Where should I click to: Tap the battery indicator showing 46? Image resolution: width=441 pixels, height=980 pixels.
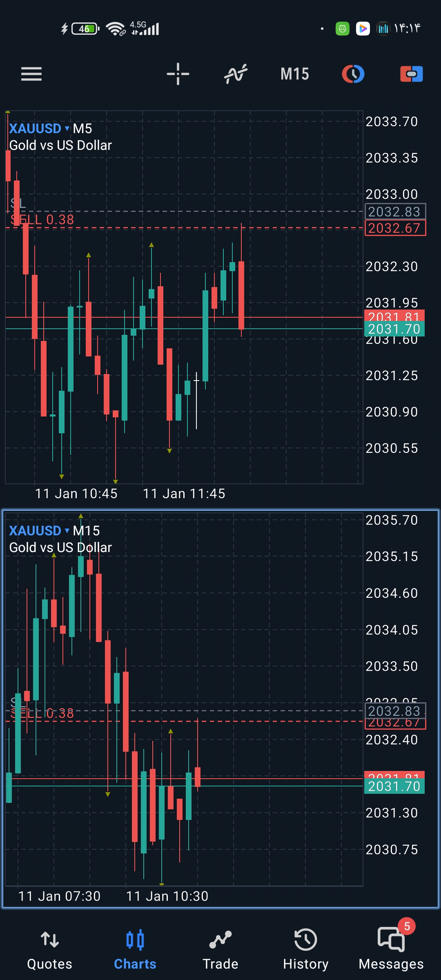[x=85, y=29]
